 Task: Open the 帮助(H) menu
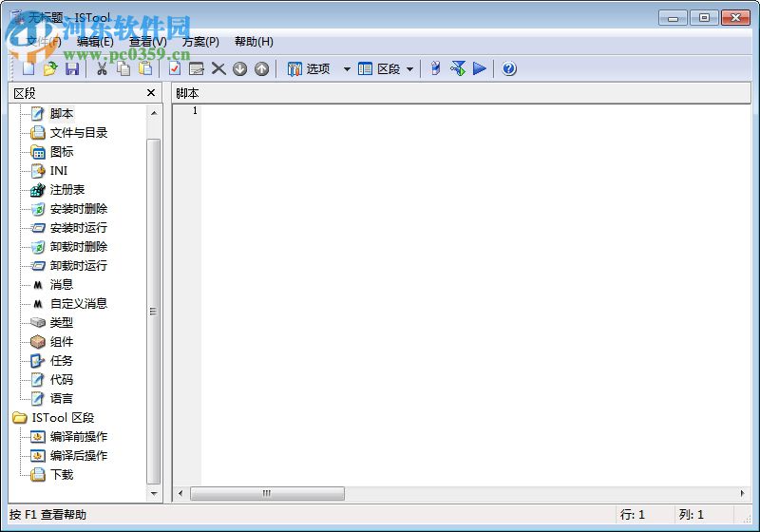pyautogui.click(x=254, y=42)
